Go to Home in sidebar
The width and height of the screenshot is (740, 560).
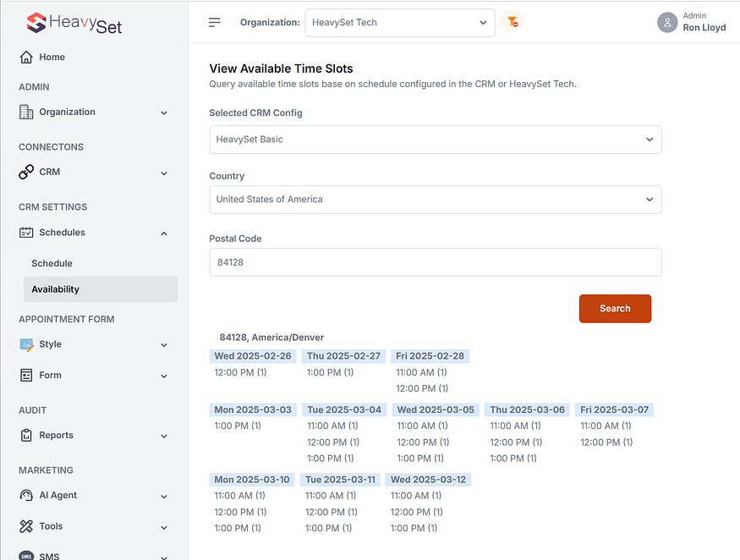[52, 58]
